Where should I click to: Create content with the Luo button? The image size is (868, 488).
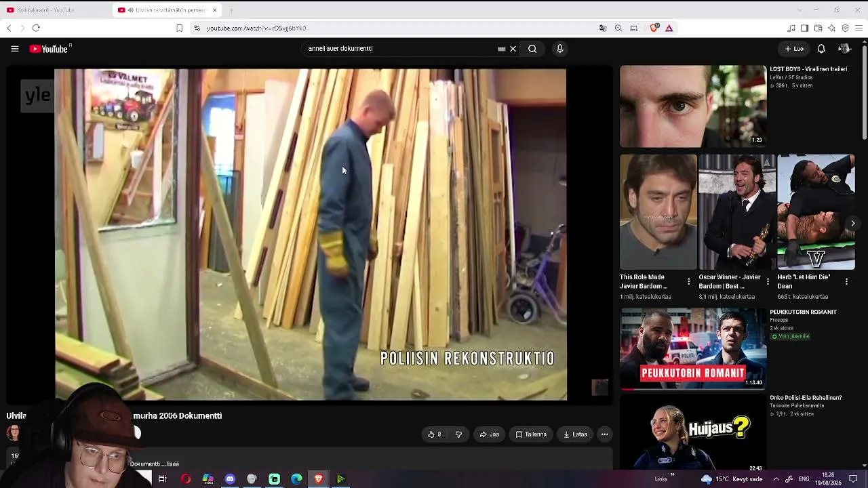point(794,49)
